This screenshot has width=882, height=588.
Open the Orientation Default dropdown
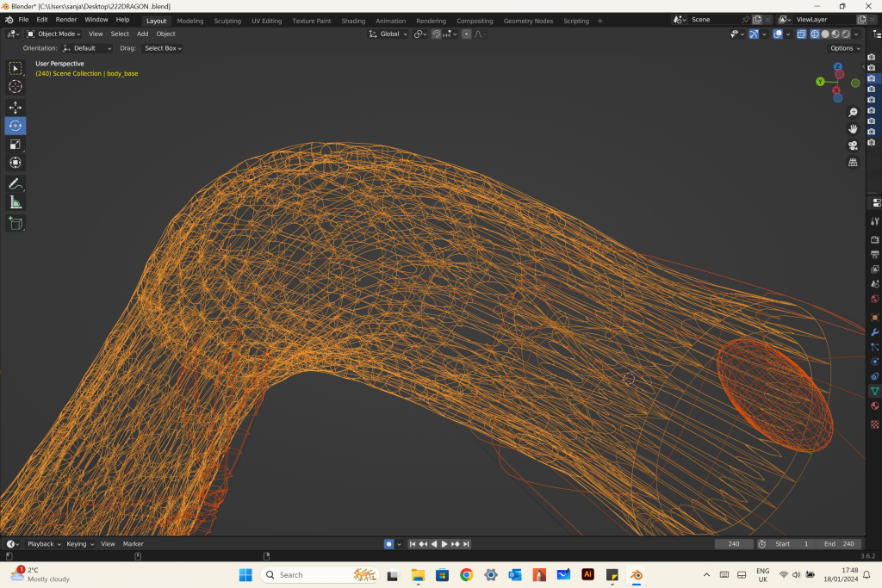click(x=87, y=48)
